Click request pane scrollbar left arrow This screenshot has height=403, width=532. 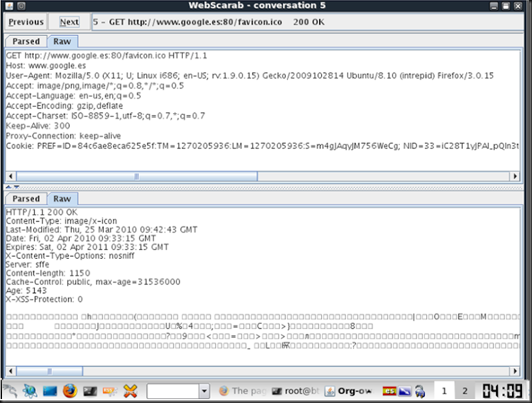tap(11, 176)
